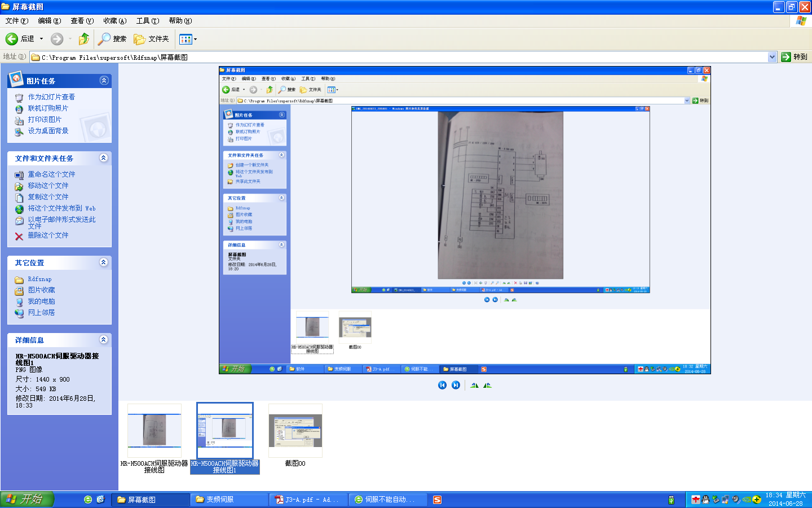This screenshot has height=508, width=812.
Task: Toggle the Folders (文件夹) pane
Action: [152, 39]
